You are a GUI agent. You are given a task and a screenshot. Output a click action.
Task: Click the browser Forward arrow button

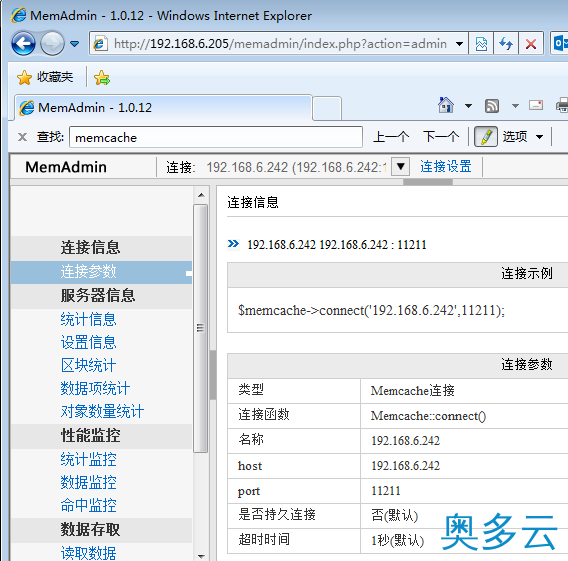click(x=52, y=43)
